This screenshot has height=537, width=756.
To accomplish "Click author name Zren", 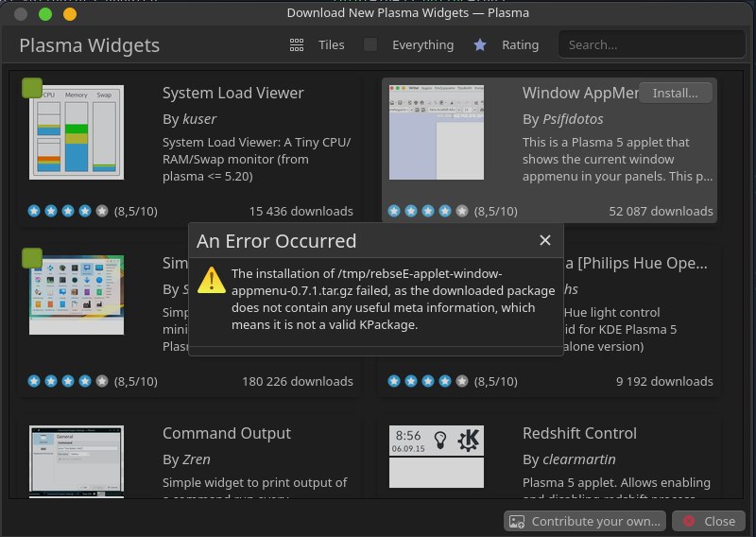I will [197, 459].
